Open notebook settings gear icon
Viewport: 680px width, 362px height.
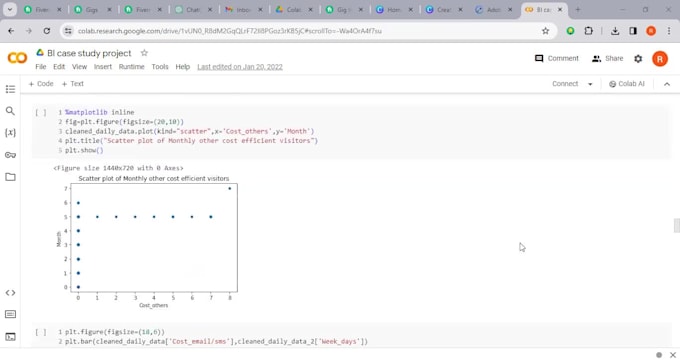tap(638, 59)
